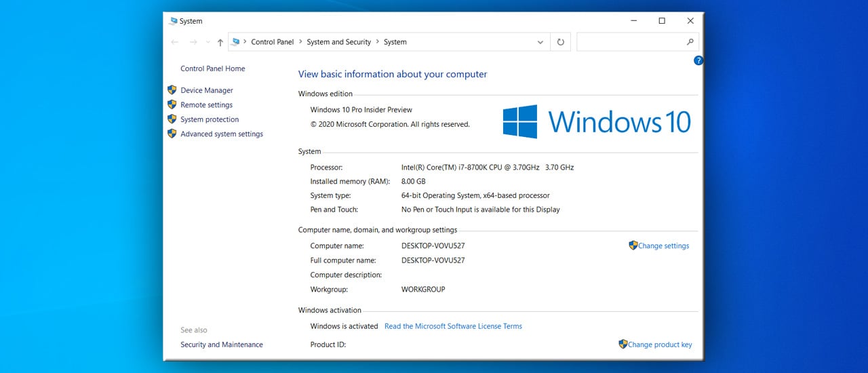Click the Forward navigation arrow

[x=193, y=42]
